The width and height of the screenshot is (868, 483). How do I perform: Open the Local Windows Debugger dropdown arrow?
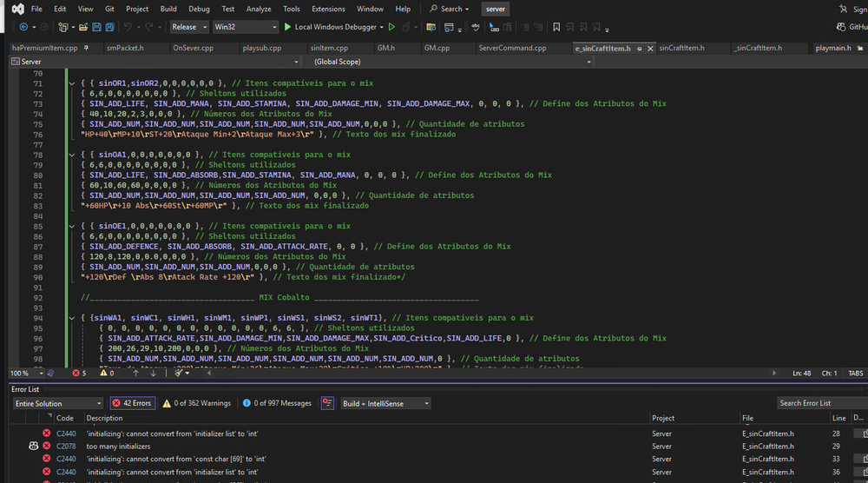381,27
